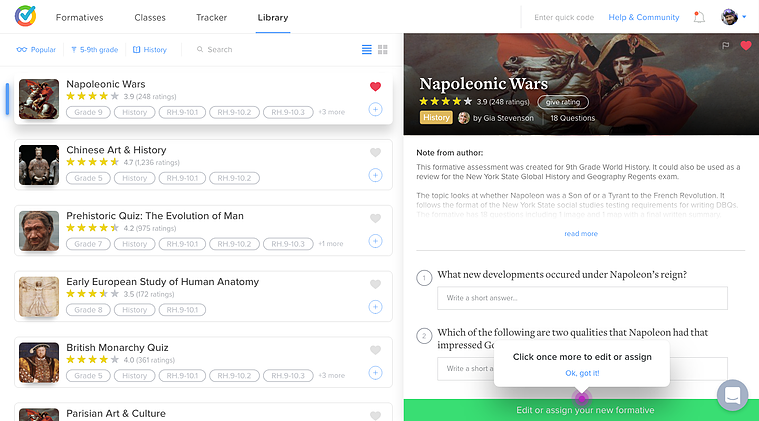Dismiss tooltip with Ok, got it!
Image resolution: width=759 pixels, height=421 pixels.
(582, 373)
